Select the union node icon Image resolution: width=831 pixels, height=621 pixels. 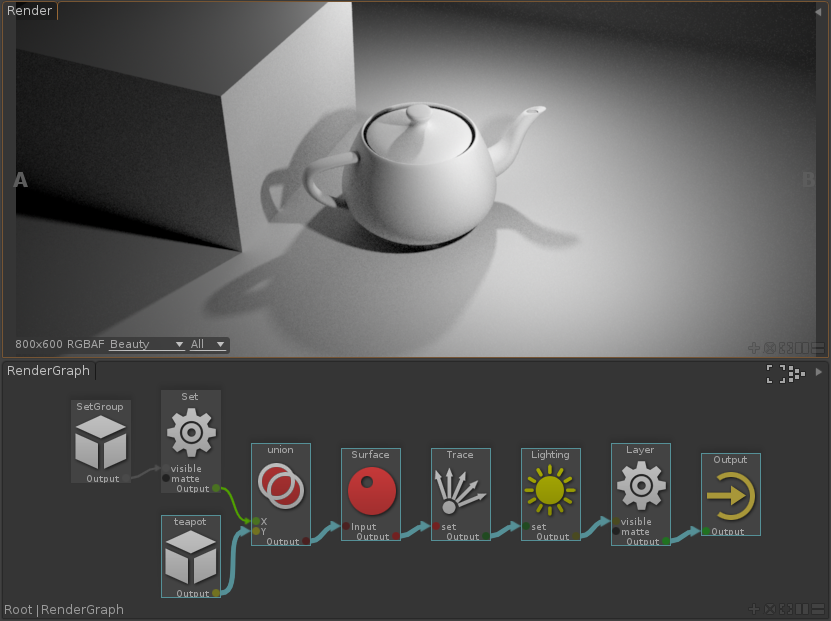[x=280, y=486]
